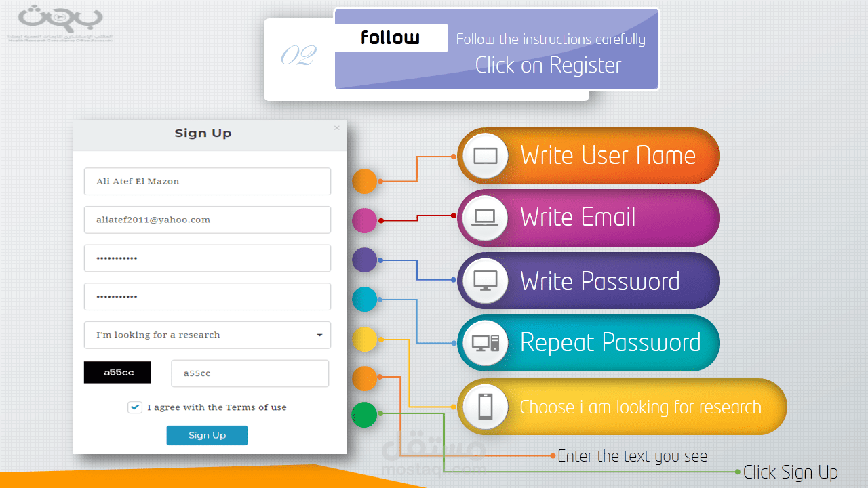Image resolution: width=868 pixels, height=488 pixels.
Task: Toggle the Terms of use agreement checkbox
Action: [135, 407]
